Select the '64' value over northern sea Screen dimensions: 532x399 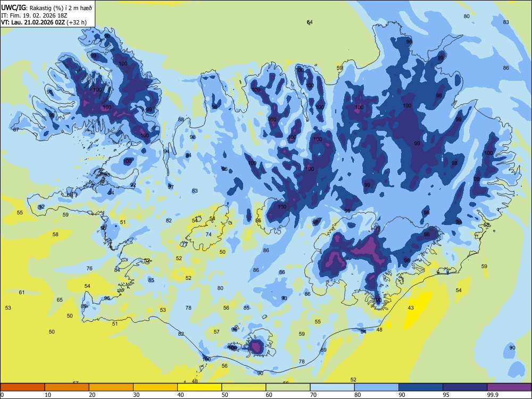click(310, 22)
